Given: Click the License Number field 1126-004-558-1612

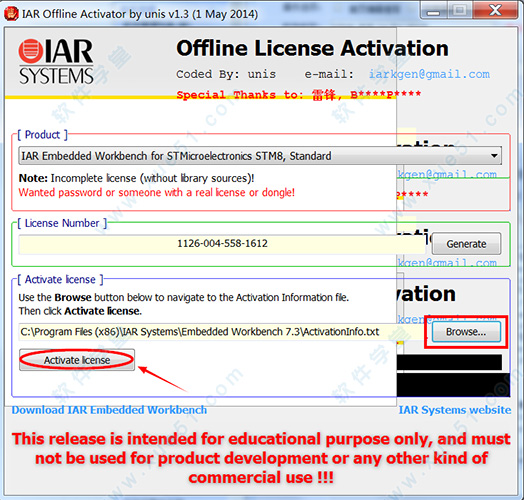Looking at the screenshot, I should 222,244.
